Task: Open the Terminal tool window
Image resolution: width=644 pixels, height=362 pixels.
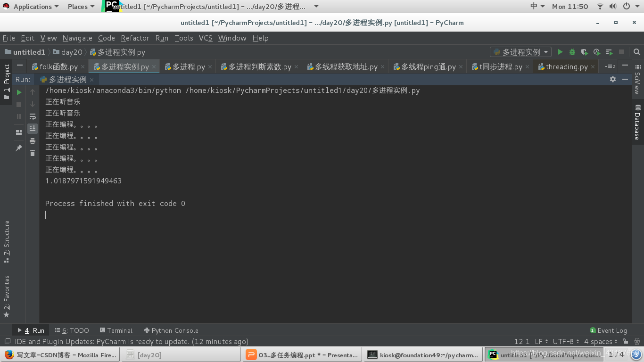Action: click(x=116, y=330)
